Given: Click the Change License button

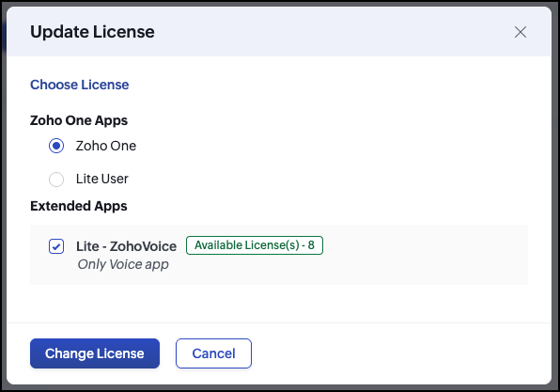Looking at the screenshot, I should pos(95,353).
